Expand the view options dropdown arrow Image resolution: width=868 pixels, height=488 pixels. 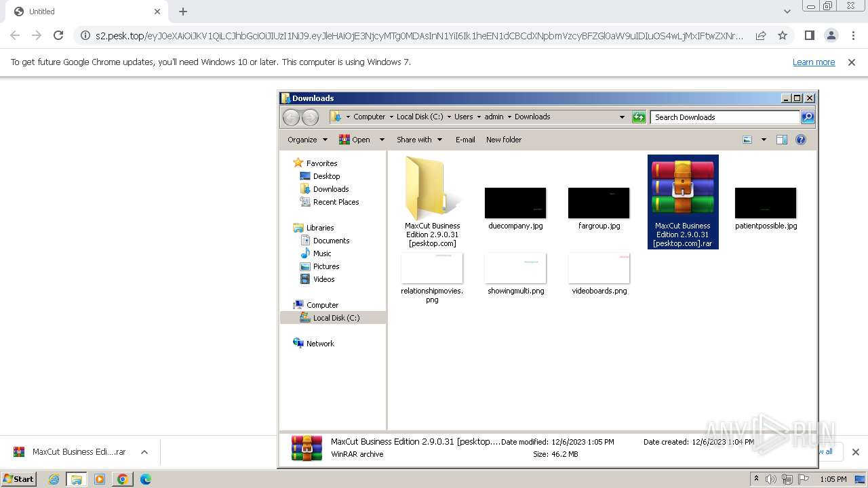tap(764, 140)
